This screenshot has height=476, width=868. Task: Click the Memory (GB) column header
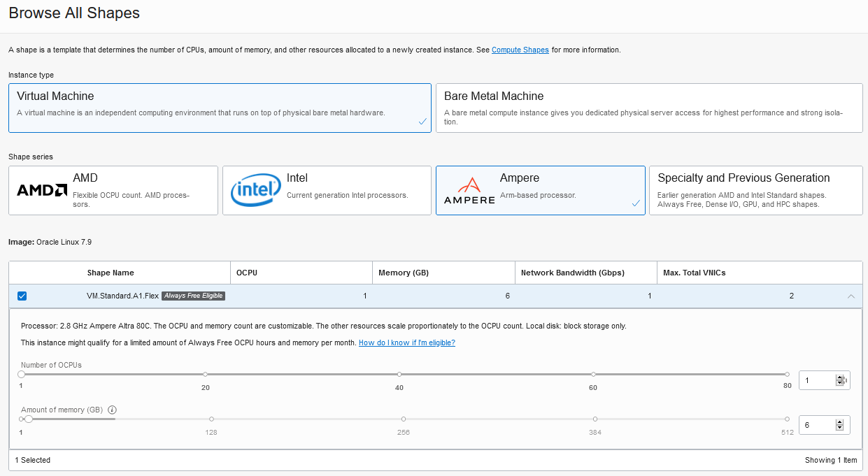[x=402, y=273]
